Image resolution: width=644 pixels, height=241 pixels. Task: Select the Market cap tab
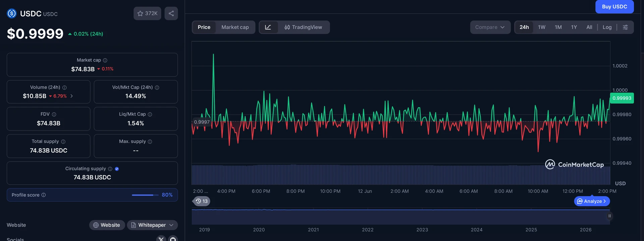coord(235,27)
